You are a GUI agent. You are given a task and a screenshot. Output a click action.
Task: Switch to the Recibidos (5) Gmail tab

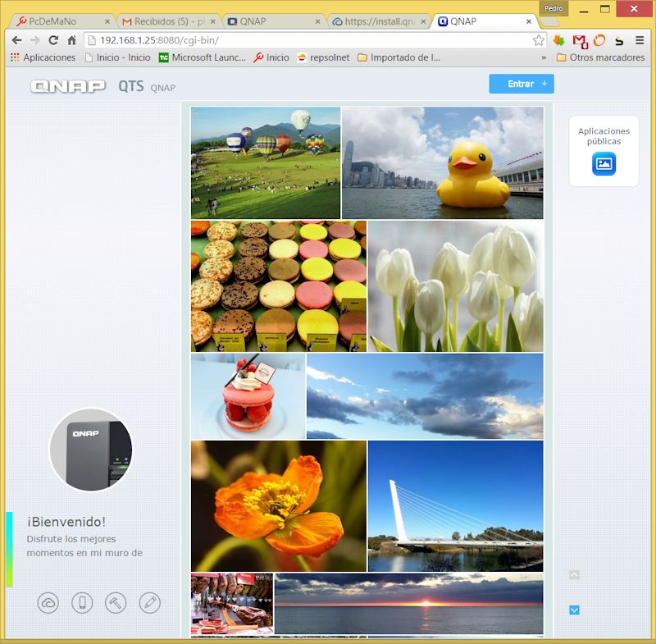point(166,21)
